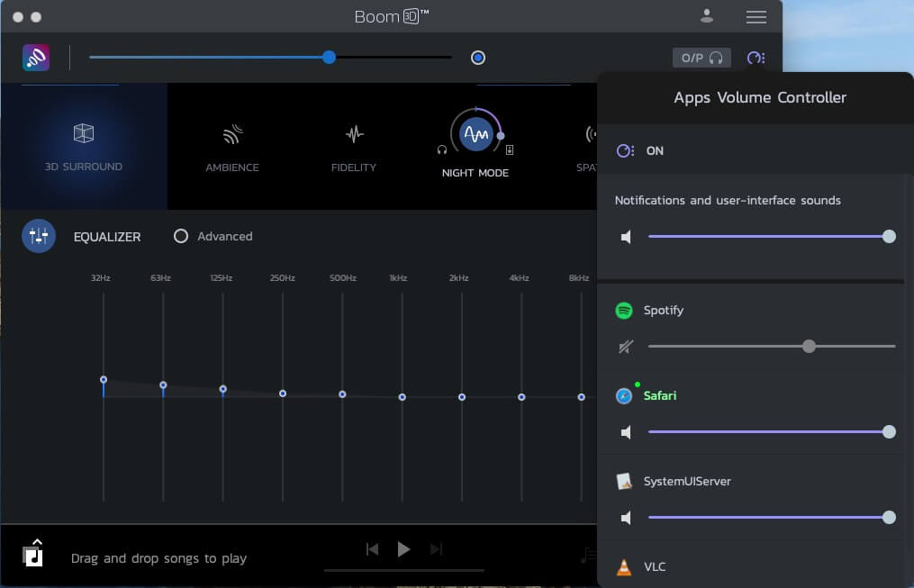Click the 250Hz equalizer band handle
The image size is (914, 588).
(283, 394)
